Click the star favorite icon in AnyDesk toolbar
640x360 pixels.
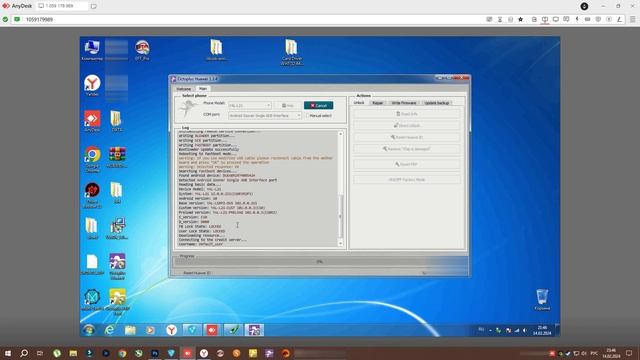click(520, 19)
